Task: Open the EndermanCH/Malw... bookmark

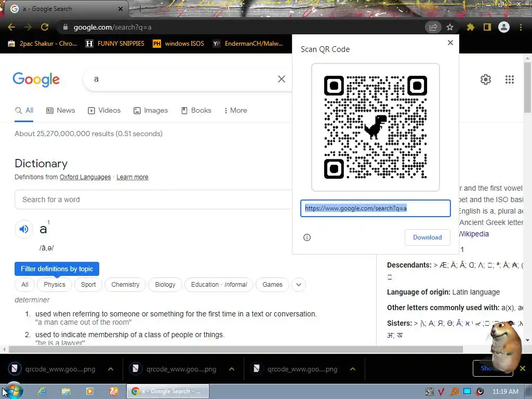Action: [x=248, y=44]
